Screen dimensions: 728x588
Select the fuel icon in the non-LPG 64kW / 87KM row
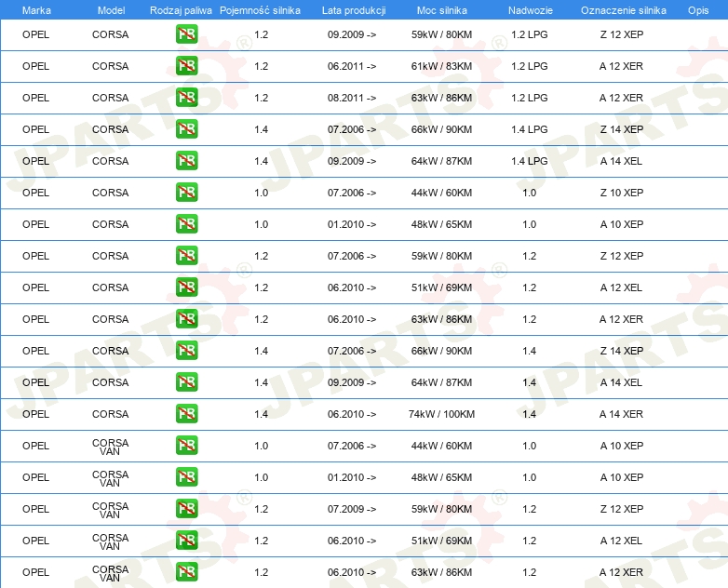[186, 382]
